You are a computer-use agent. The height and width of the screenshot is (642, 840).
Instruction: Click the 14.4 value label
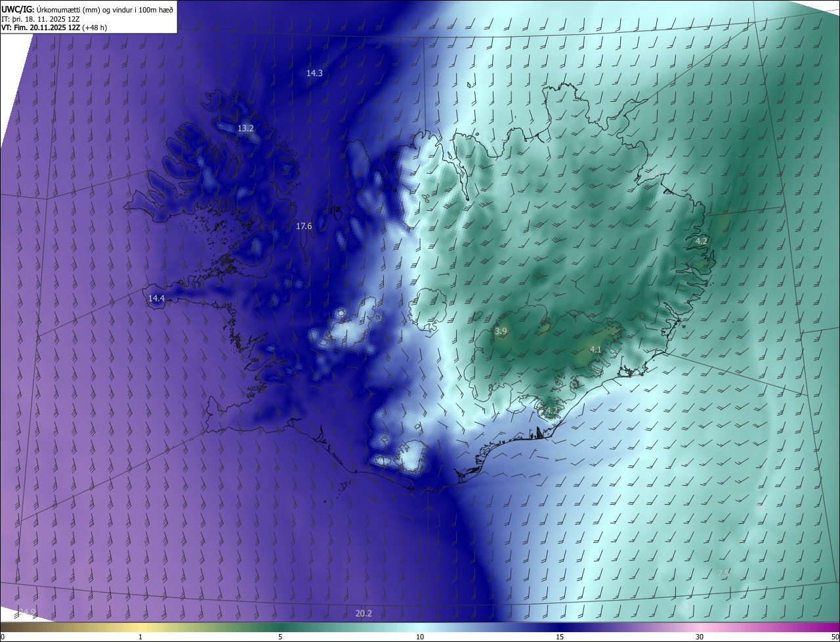pyautogui.click(x=156, y=298)
